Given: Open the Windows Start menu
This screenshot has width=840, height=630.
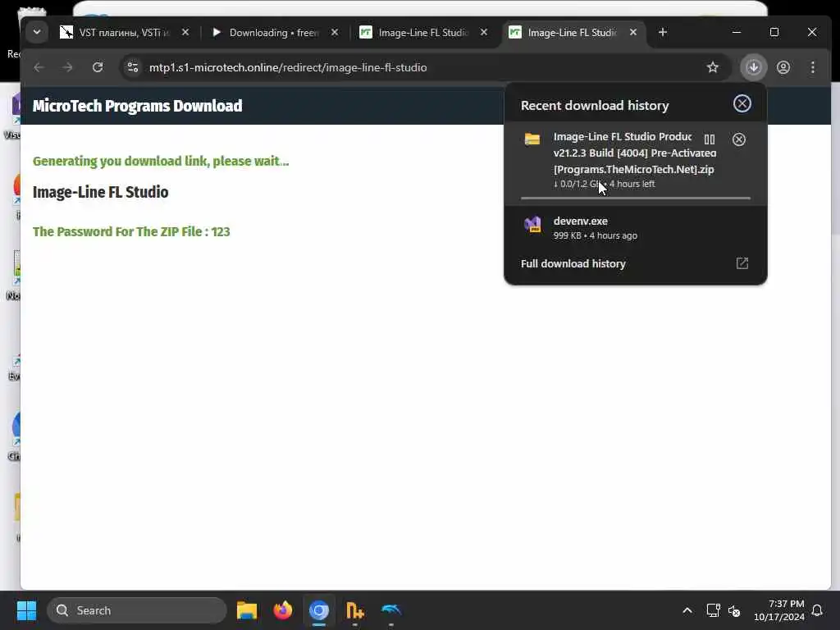Looking at the screenshot, I should click(26, 610).
